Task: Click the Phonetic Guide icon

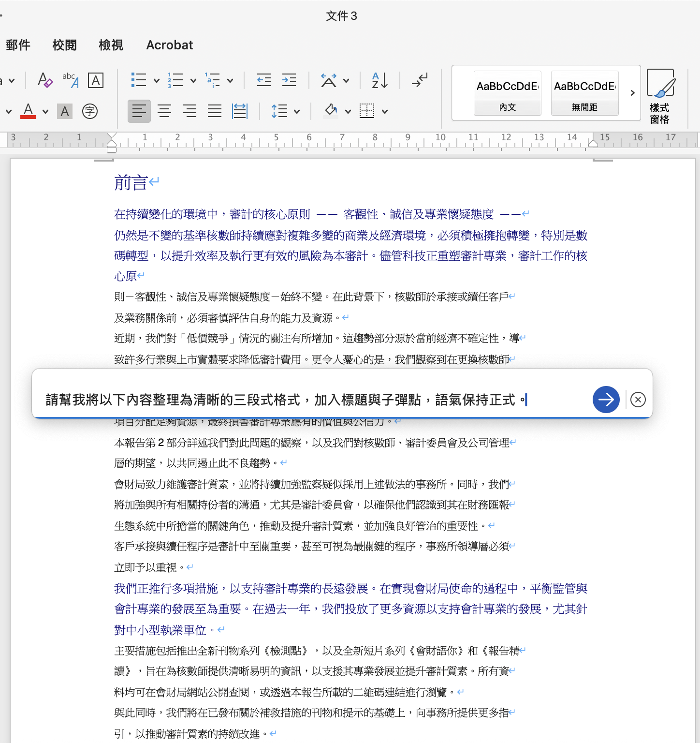Action: [x=71, y=80]
